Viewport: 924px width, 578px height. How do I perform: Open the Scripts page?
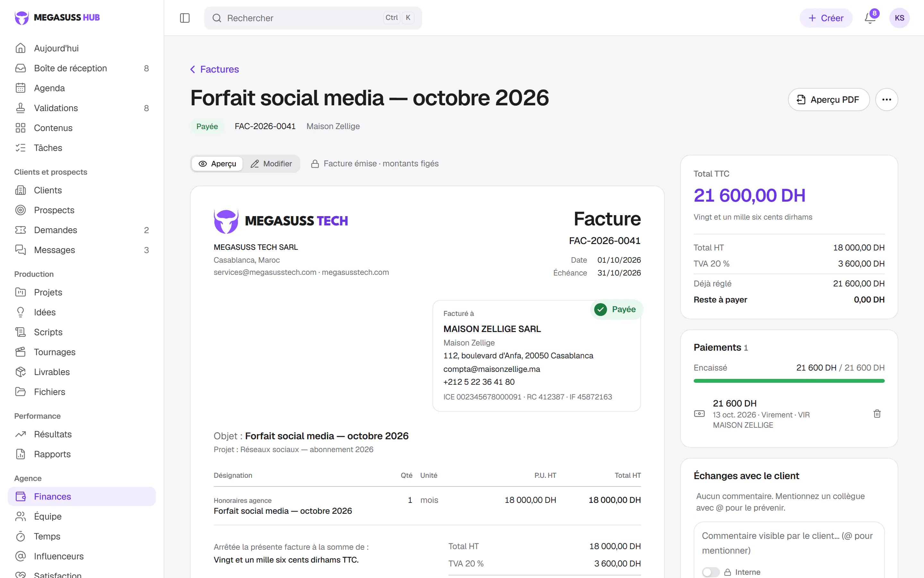point(82,332)
